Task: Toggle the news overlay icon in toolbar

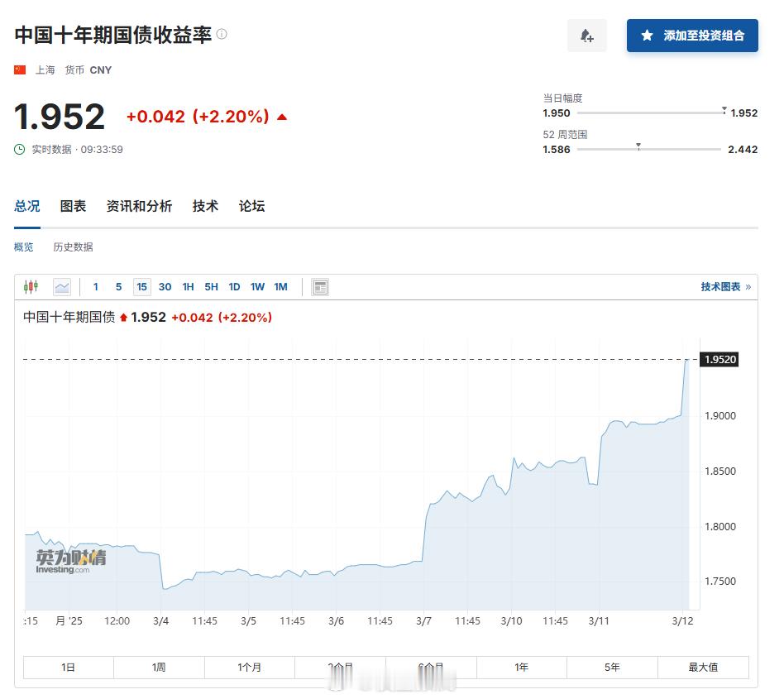Action: point(320,287)
